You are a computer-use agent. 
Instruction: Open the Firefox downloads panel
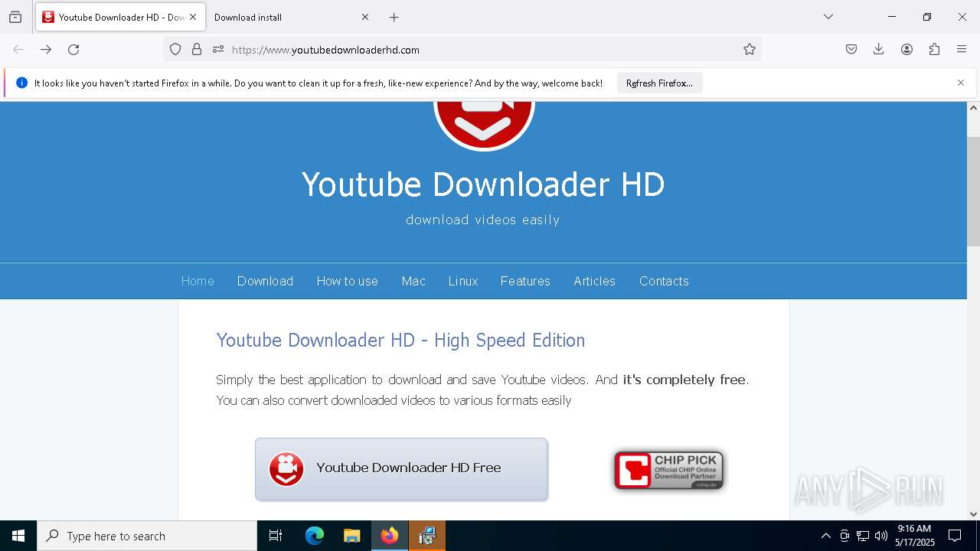[879, 50]
